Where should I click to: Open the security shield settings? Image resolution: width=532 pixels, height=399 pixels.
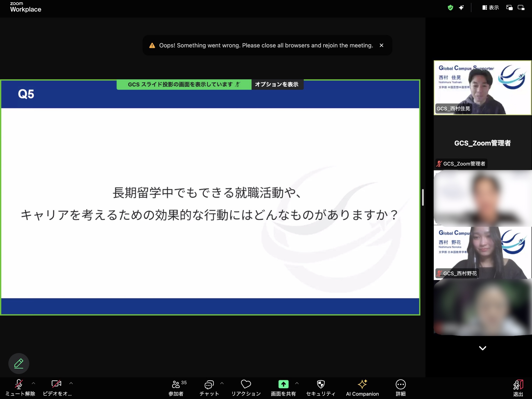tap(321, 384)
